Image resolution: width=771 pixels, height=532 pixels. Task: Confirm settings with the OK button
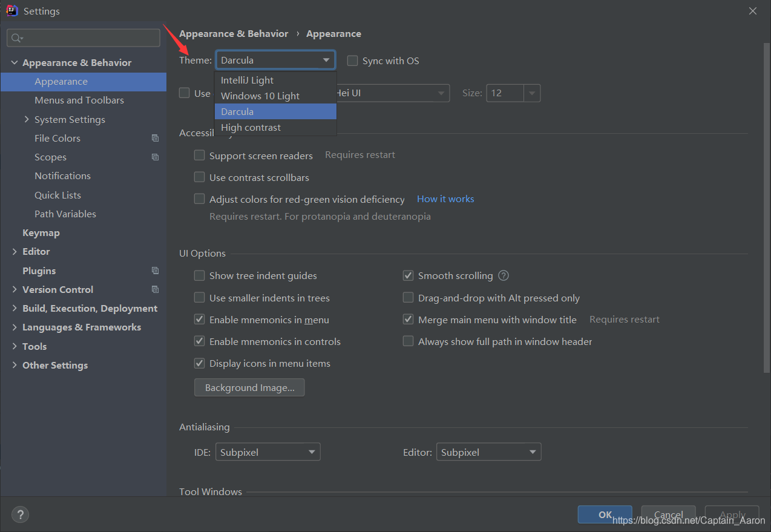click(605, 514)
